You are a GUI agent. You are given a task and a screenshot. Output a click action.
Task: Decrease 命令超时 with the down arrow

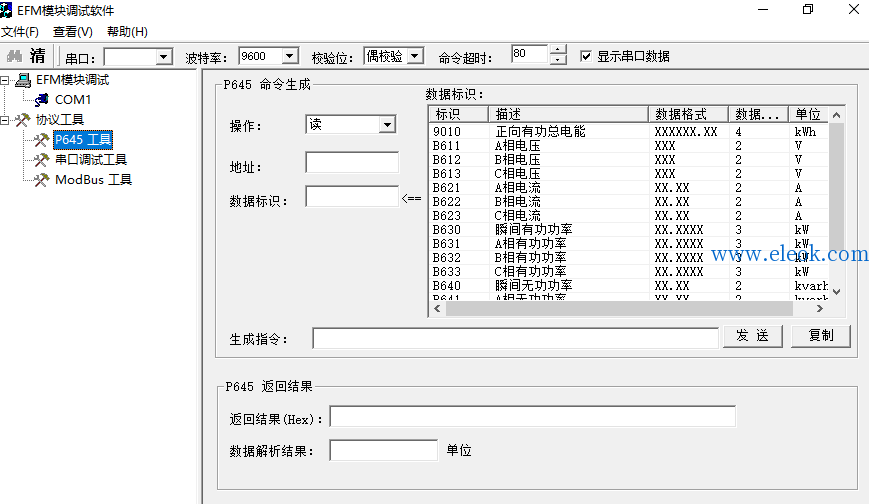click(x=558, y=60)
